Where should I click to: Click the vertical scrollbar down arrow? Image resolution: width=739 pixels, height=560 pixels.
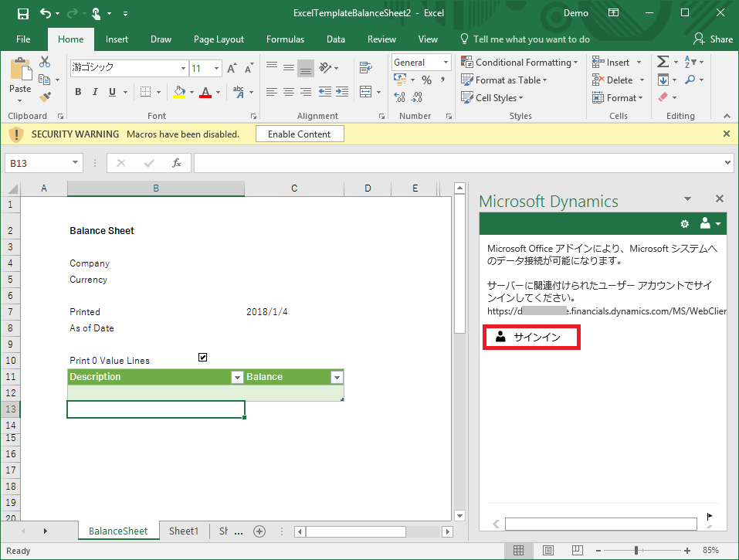pos(459,515)
